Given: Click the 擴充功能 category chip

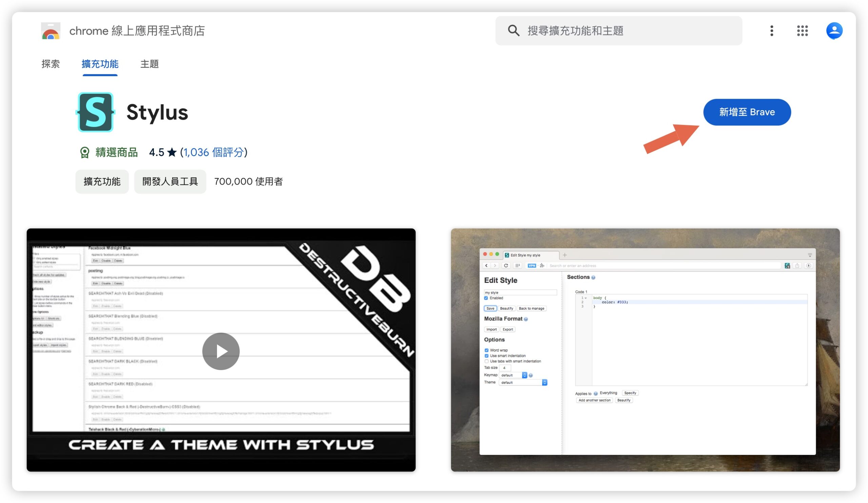Looking at the screenshot, I should click(102, 181).
